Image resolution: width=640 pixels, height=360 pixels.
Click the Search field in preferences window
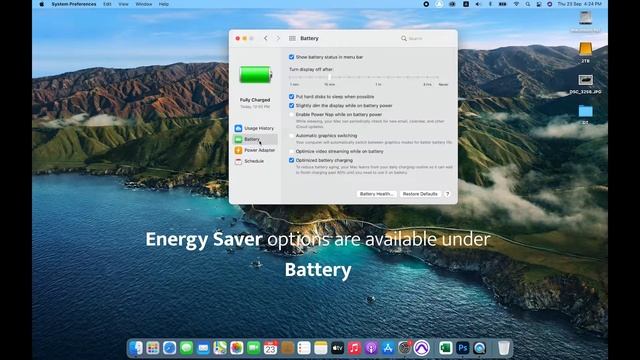tap(424, 38)
